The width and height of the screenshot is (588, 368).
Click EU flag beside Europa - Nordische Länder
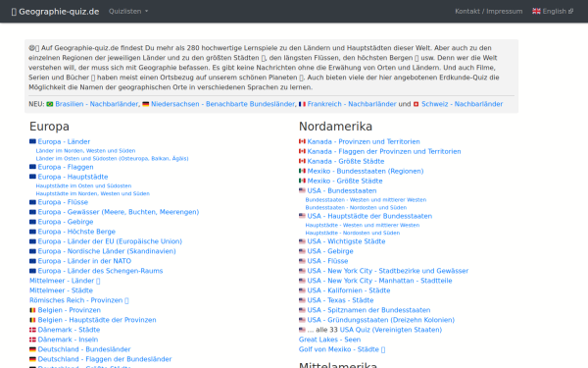pyautogui.click(x=32, y=251)
